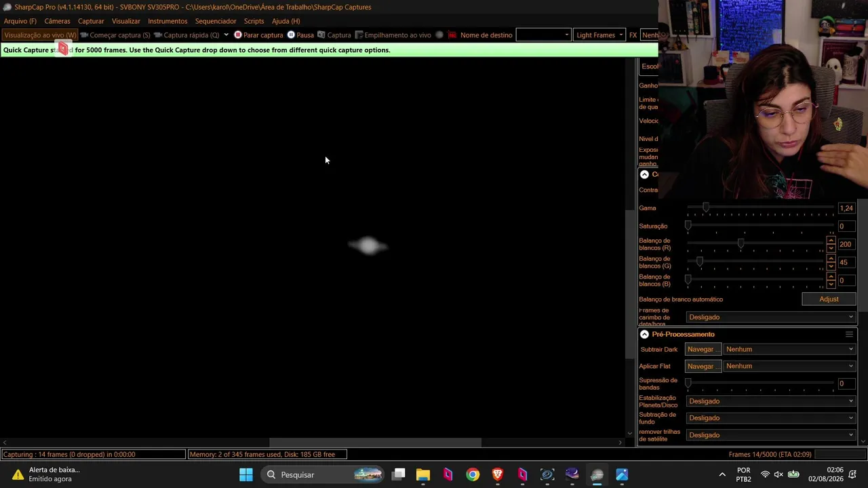Open remover trilhas de satélite dropdown
Viewport: 868px width, 488px height.
771,434
